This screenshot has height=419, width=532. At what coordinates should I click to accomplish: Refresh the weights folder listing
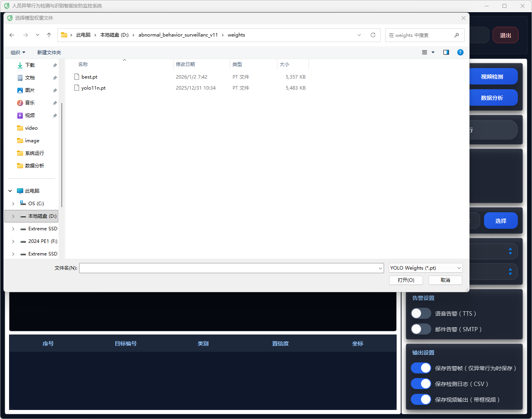(373, 35)
